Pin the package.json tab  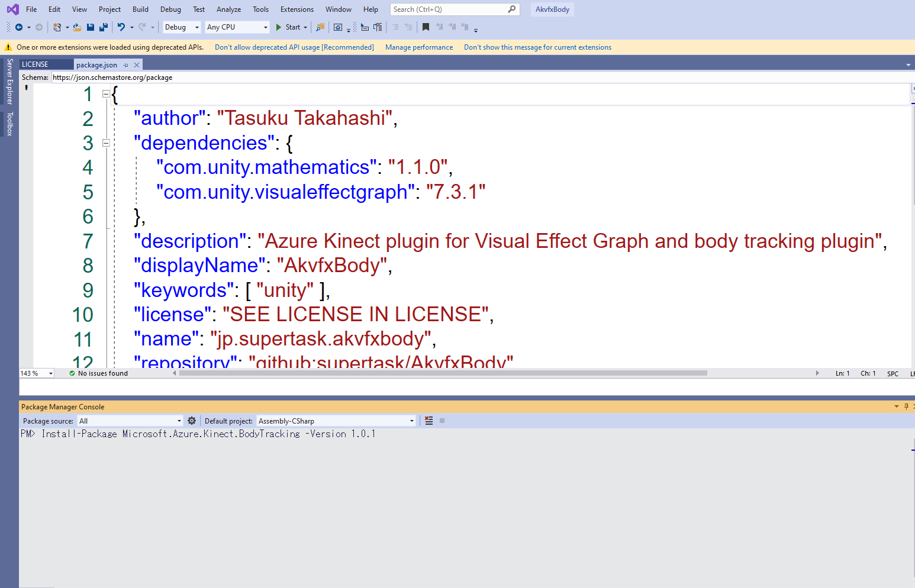(126, 65)
